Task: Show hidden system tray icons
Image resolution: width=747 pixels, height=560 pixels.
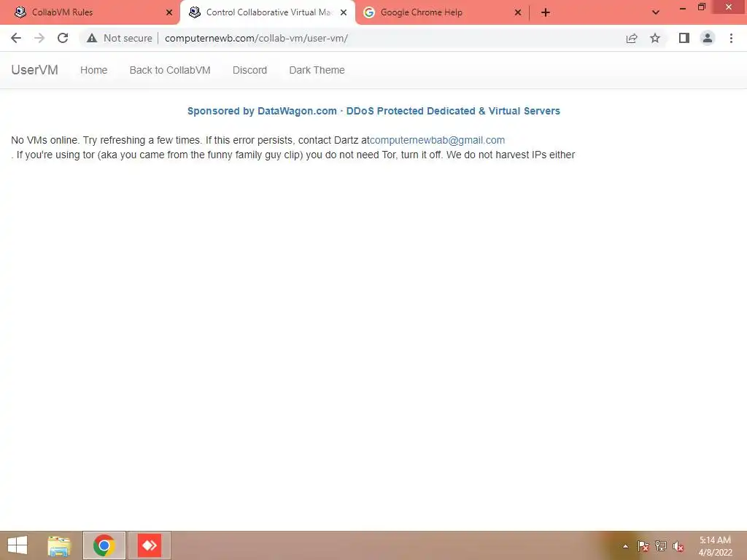Action: point(625,546)
